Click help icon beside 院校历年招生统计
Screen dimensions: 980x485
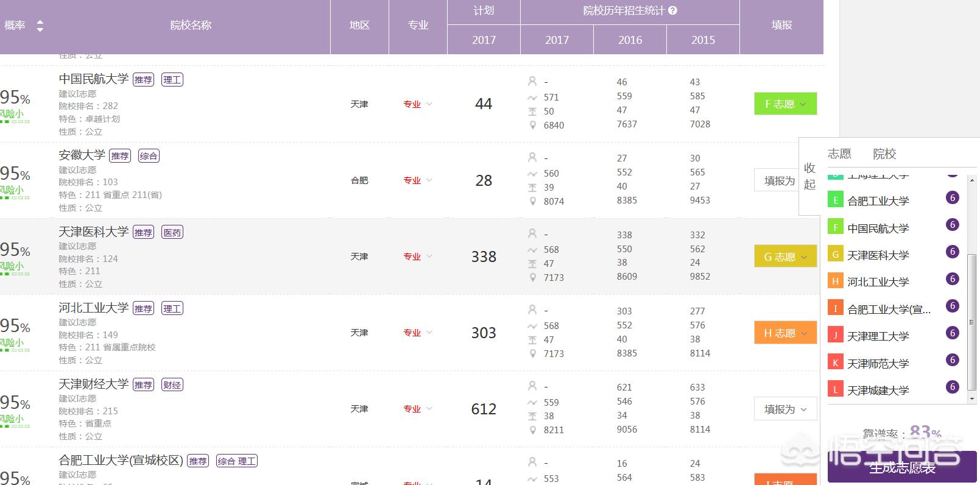point(672,10)
